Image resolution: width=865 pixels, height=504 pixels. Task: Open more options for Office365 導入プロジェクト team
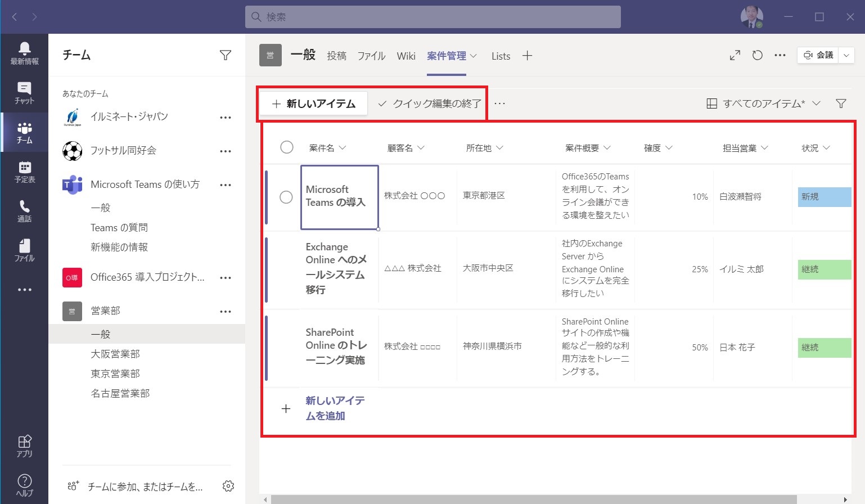[226, 278]
